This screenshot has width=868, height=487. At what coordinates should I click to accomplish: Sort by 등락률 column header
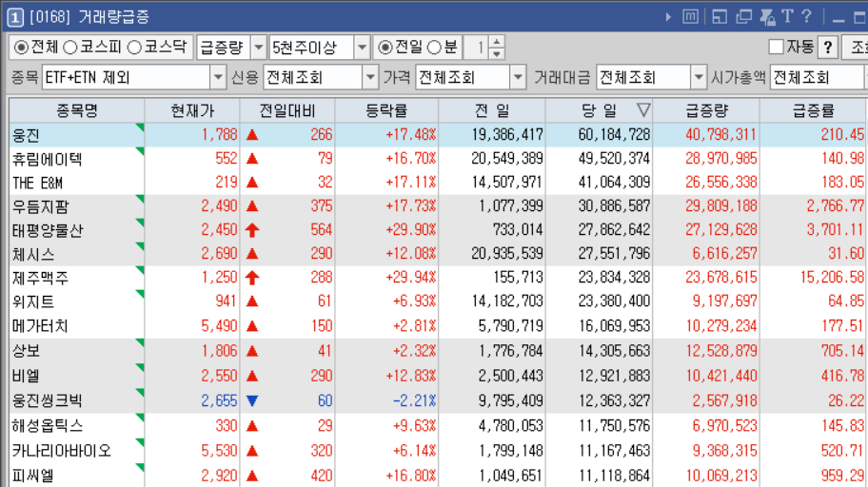[x=386, y=110]
